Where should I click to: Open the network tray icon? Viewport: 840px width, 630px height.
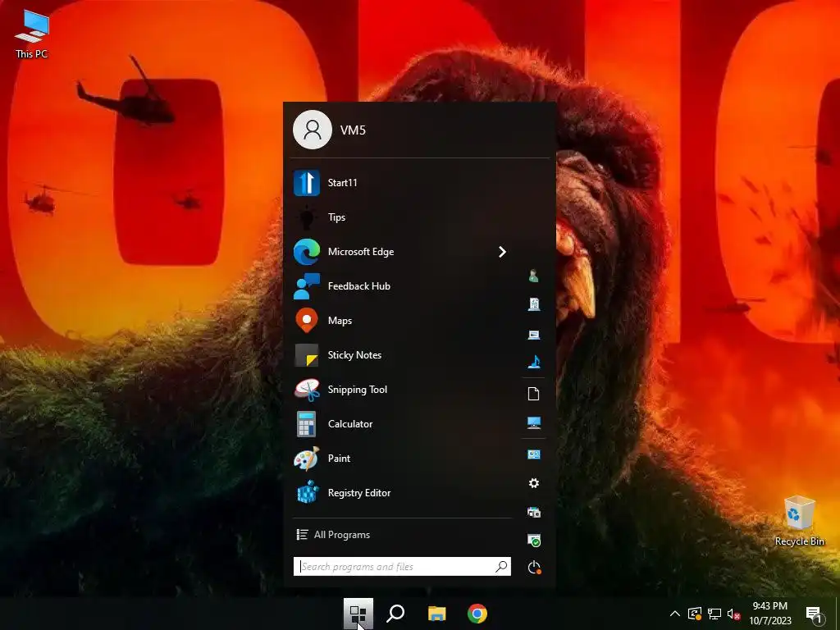click(x=714, y=614)
